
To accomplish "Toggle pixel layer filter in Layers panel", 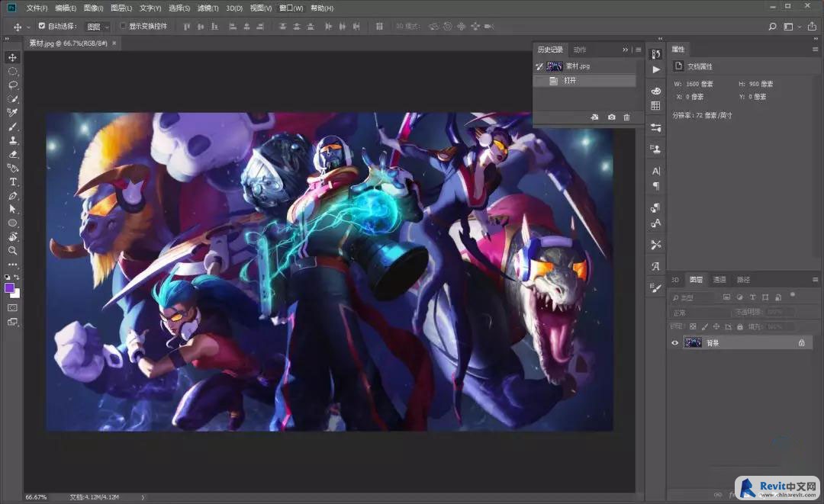I will (727, 297).
